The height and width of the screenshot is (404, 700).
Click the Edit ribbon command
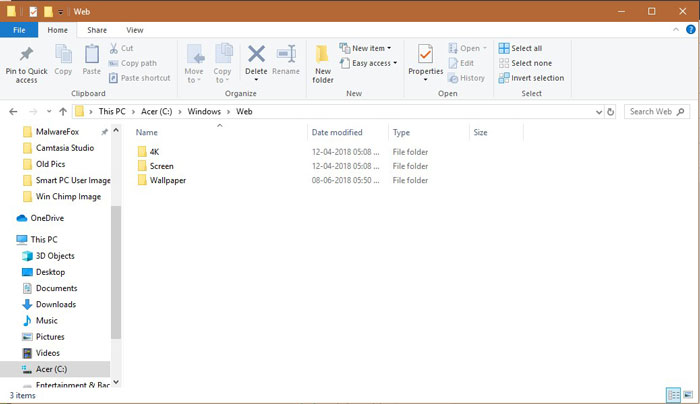461,63
